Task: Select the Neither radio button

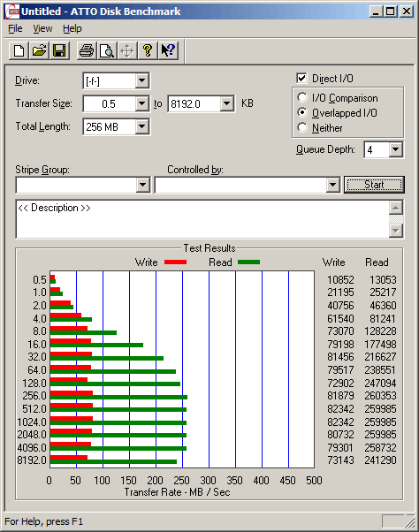Action: coord(302,127)
